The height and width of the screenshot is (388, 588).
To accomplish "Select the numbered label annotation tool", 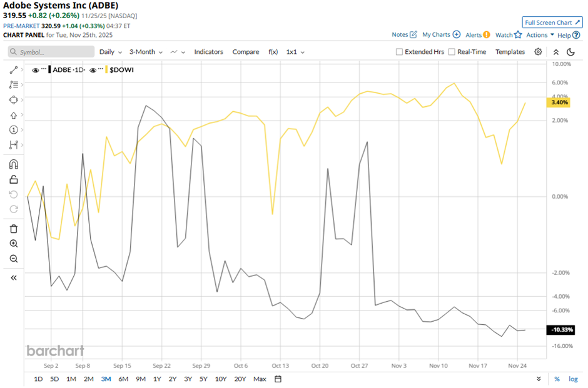I will tap(14, 130).
